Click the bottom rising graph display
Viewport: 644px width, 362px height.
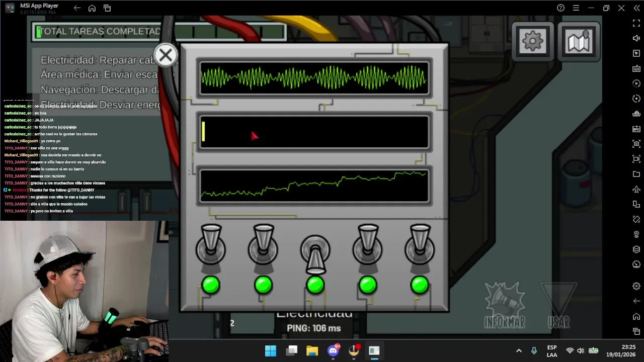314,186
